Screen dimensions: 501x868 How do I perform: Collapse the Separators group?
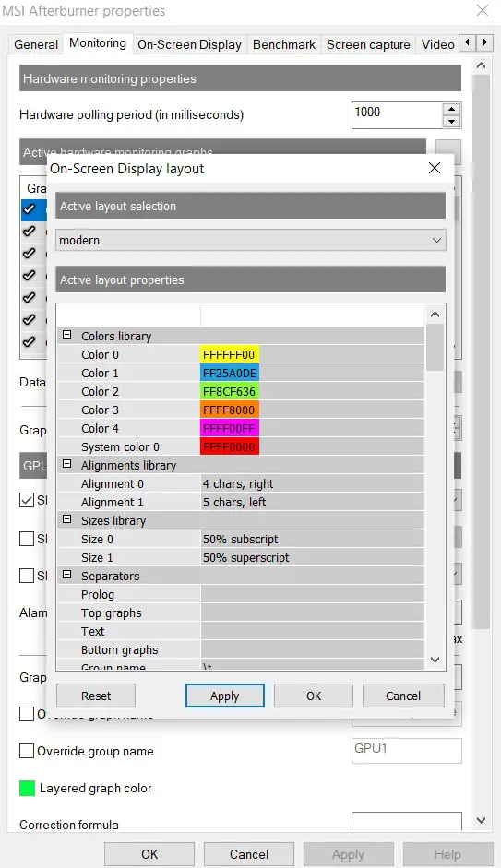point(67,575)
